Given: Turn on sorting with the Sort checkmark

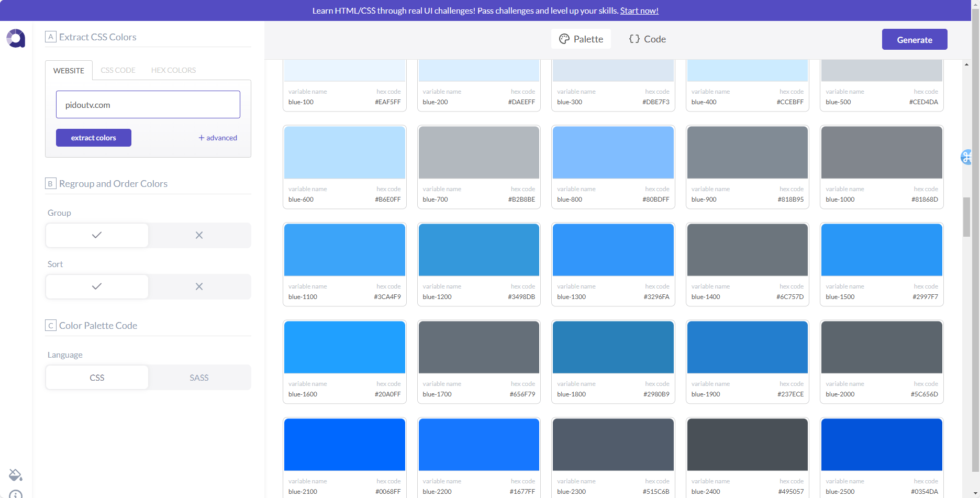Looking at the screenshot, I should [x=97, y=286].
